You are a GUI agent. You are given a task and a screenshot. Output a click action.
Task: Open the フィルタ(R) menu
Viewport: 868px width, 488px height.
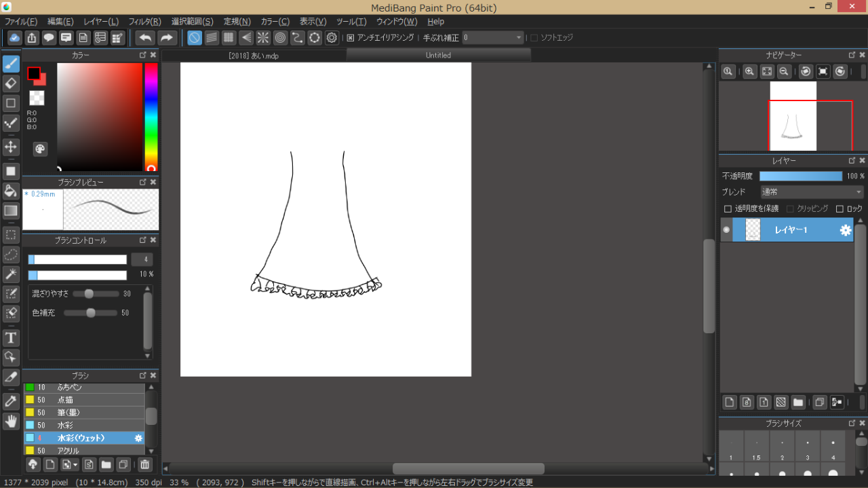(144, 22)
